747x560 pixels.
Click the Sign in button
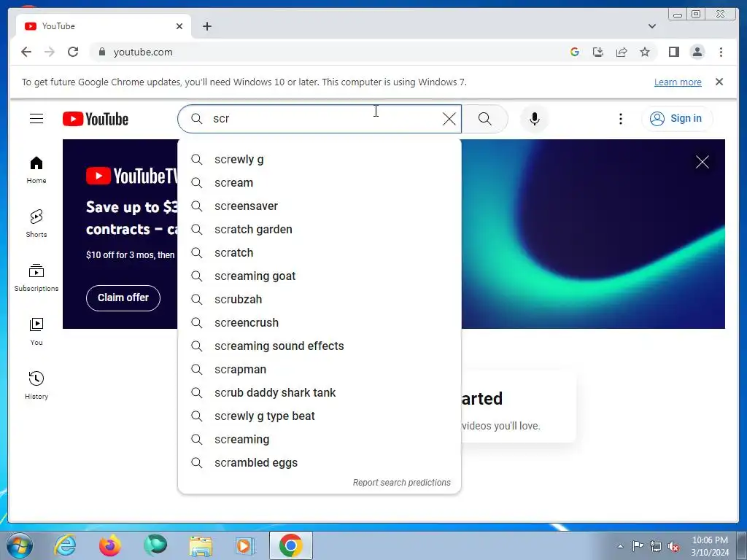(x=677, y=119)
